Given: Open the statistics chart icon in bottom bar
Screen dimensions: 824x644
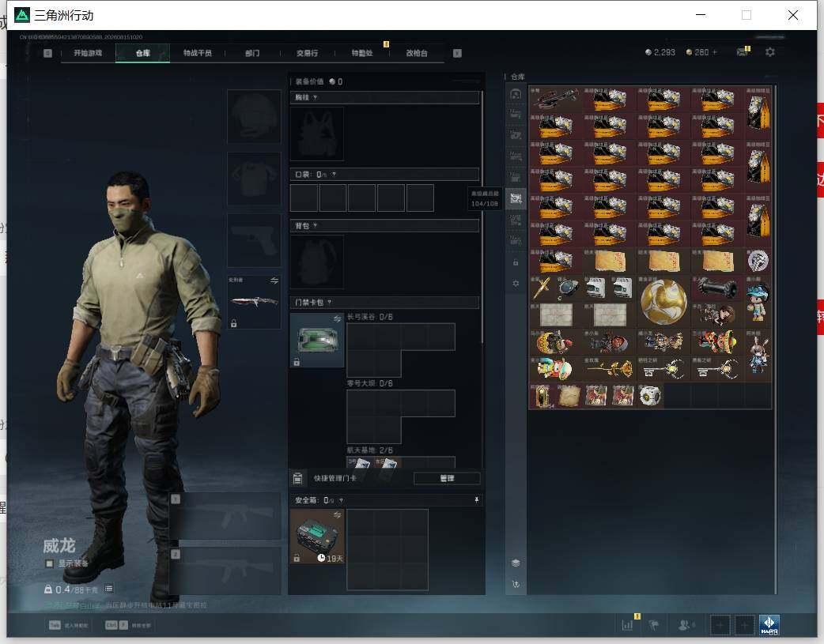Looking at the screenshot, I should click(627, 625).
